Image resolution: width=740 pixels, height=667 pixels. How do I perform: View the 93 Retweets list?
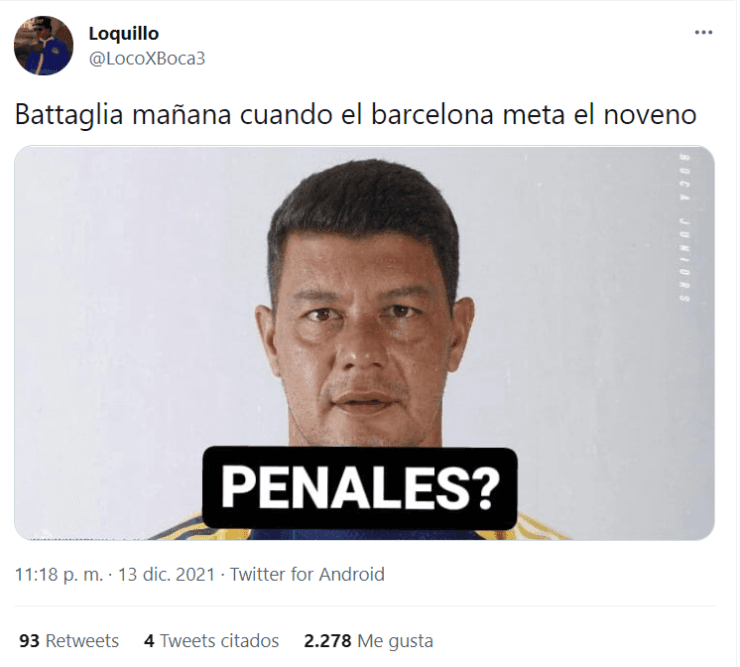69,641
